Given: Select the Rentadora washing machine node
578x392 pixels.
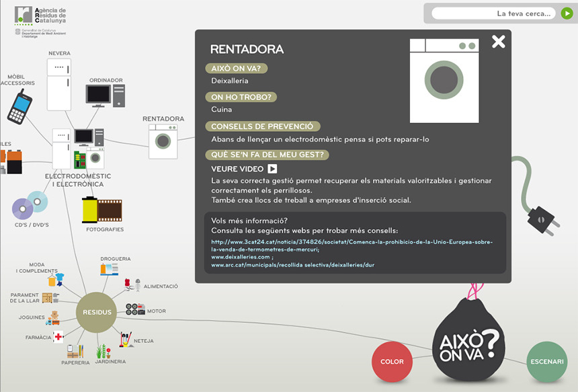Looking at the screenshot, I should 163,142.
